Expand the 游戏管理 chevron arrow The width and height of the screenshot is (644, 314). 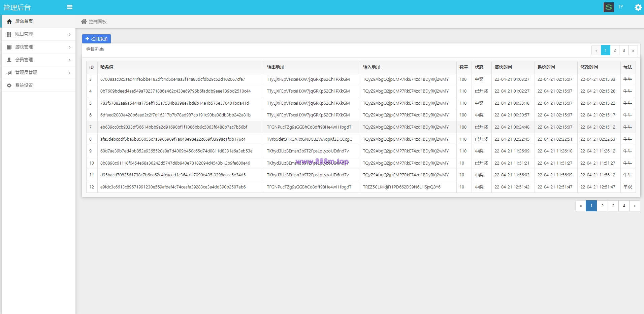70,47
